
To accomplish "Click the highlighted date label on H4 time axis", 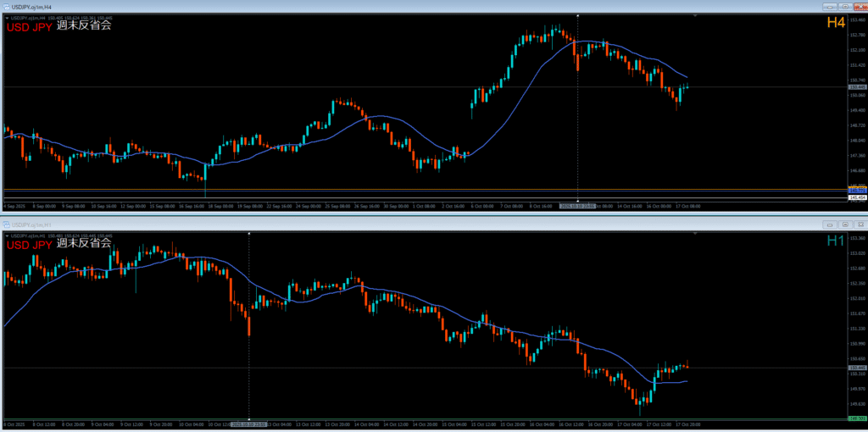I will pyautogui.click(x=577, y=206).
